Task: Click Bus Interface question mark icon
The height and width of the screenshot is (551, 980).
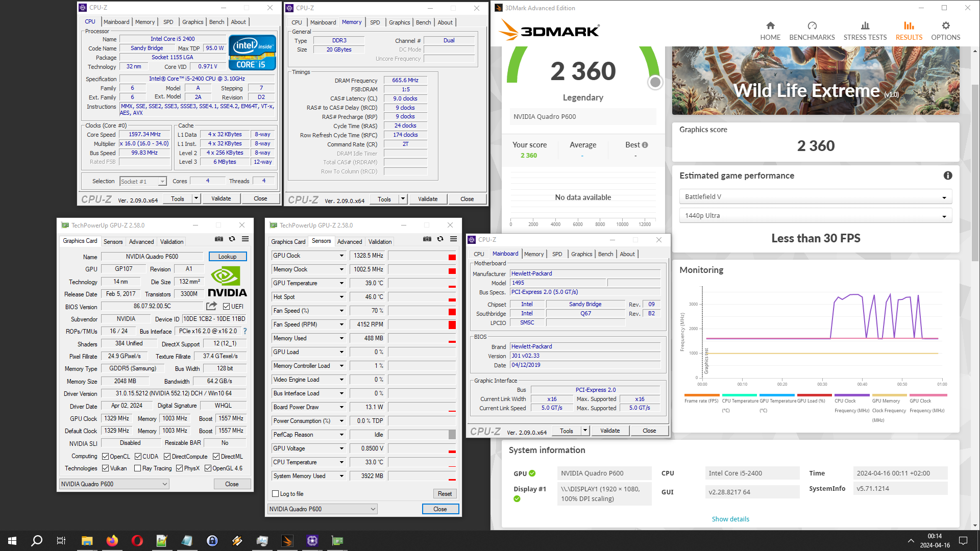Action: click(x=245, y=331)
